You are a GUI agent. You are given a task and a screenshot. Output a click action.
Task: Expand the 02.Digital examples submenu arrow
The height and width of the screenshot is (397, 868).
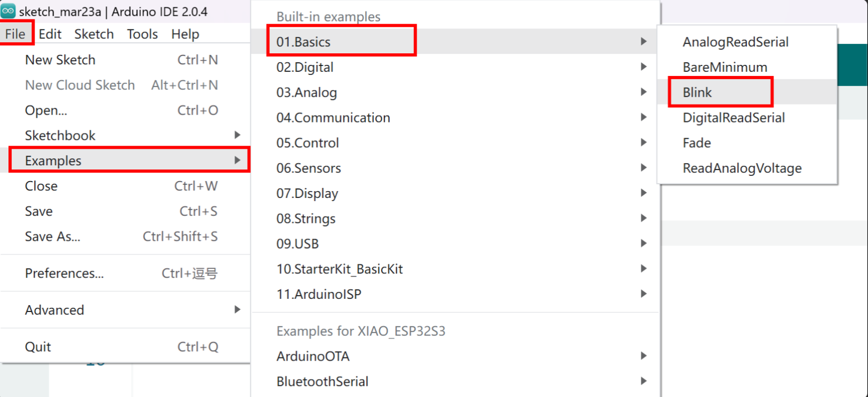pyautogui.click(x=644, y=67)
